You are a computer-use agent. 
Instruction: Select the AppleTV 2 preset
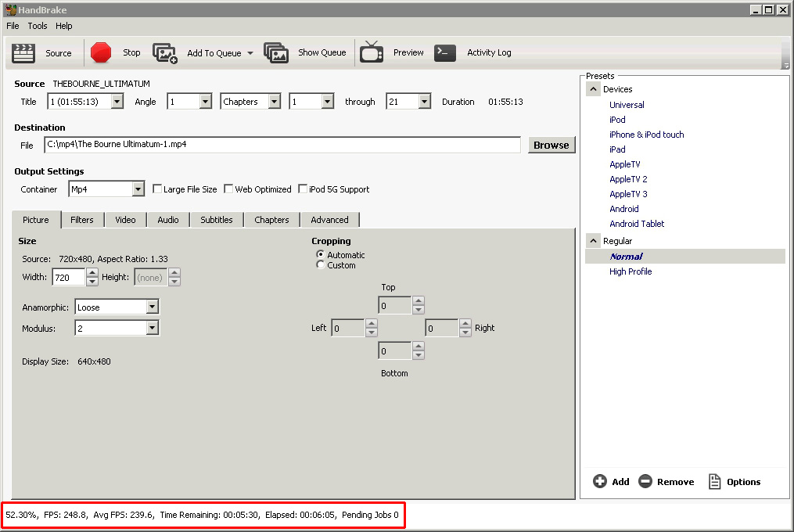click(628, 179)
